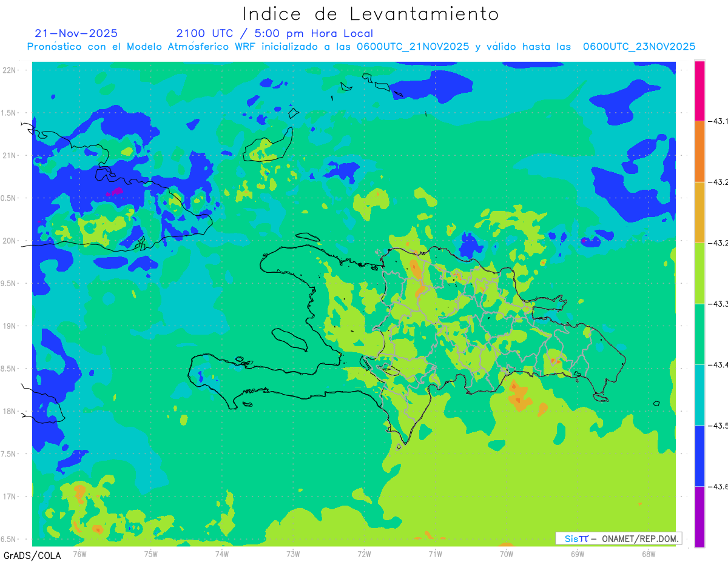The width and height of the screenshot is (728, 562).
Task: Select the '75W' longitude label
Action: pos(150,553)
